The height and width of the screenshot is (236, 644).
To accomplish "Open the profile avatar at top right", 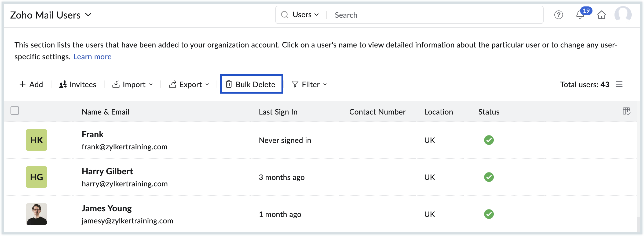I will (x=623, y=14).
